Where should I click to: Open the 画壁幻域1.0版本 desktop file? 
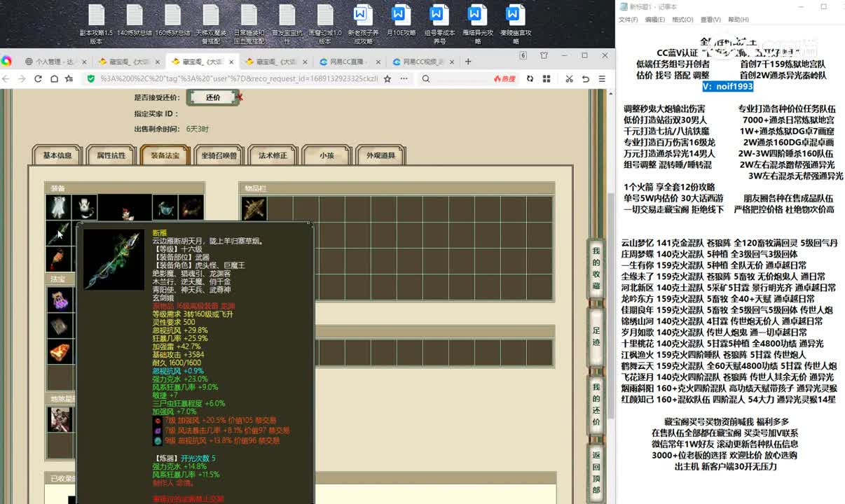pos(325,24)
